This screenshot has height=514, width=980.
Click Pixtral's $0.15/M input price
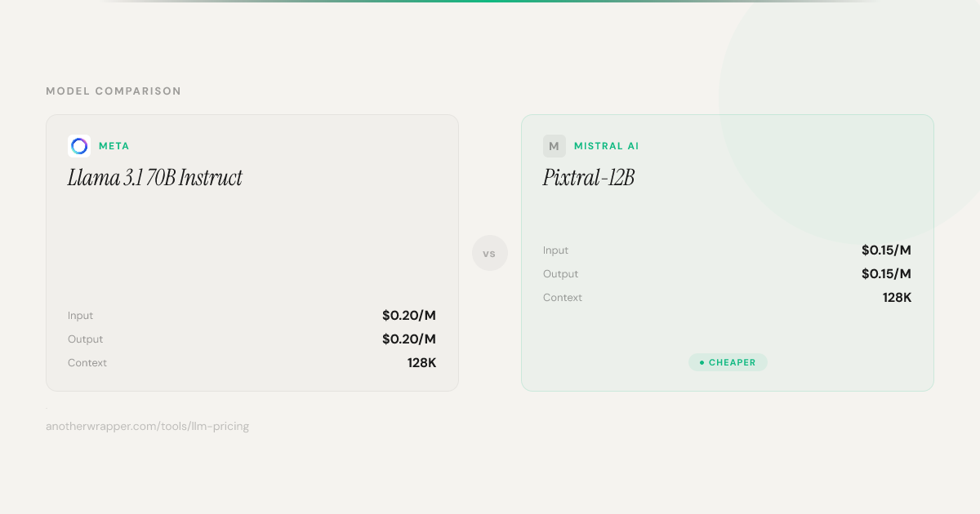(885, 250)
